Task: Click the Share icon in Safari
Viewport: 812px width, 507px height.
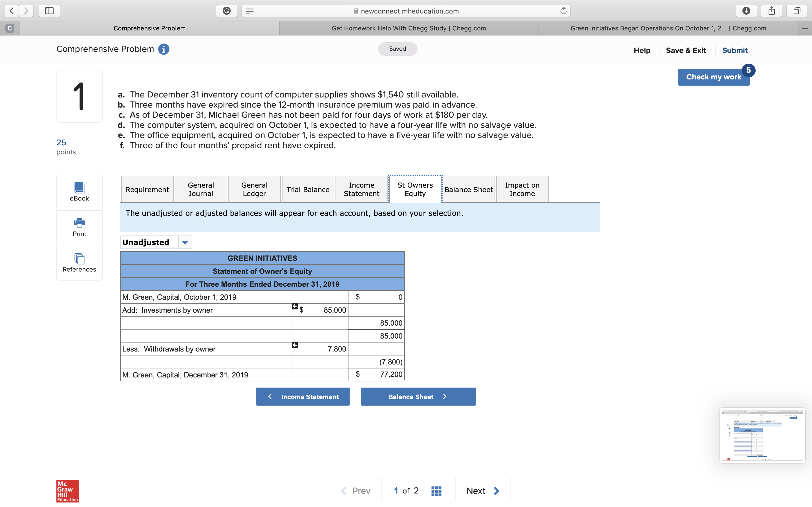Action: click(x=771, y=10)
